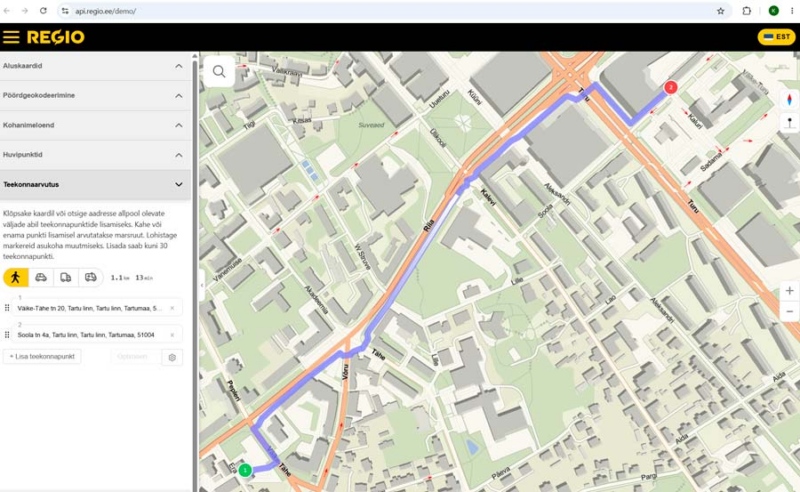The width and height of the screenshot is (800, 492).
Task: Click the Akadeemia street label
Action: tap(316, 299)
